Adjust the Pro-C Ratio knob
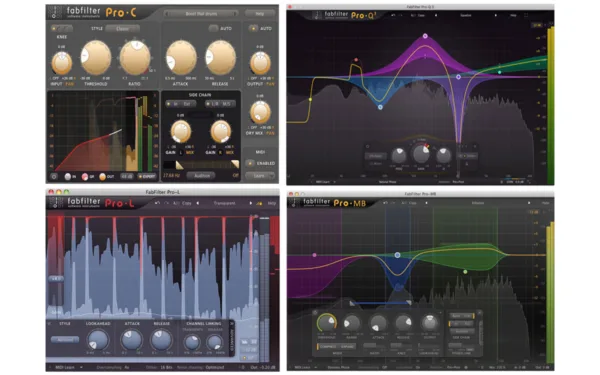 click(135, 58)
